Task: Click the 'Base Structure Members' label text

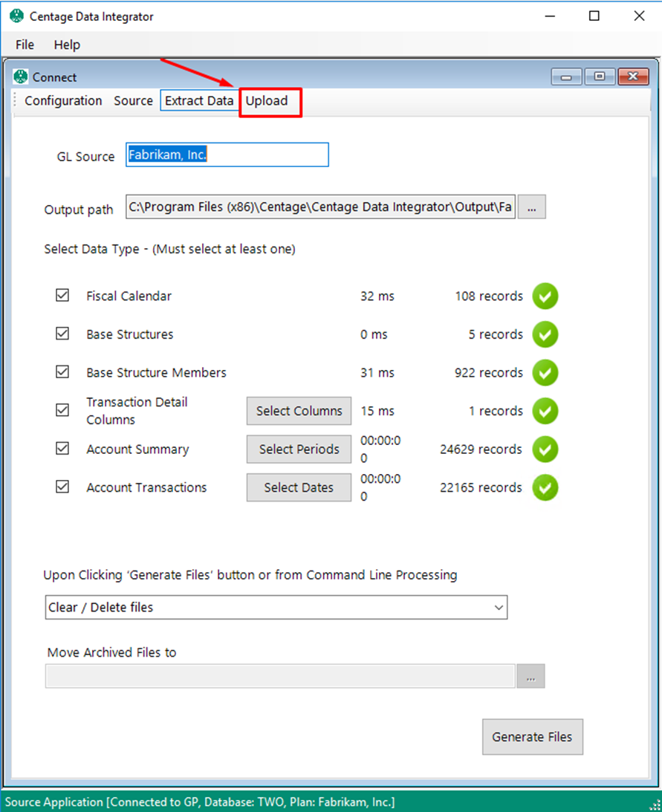Action: pyautogui.click(x=157, y=373)
